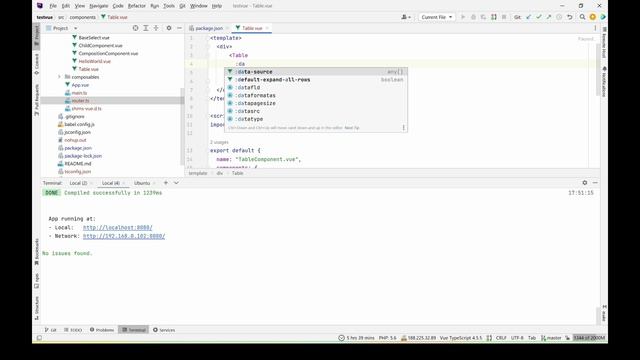Open babel.config.js in project tree
This screenshot has width=640, height=360.
(x=79, y=124)
